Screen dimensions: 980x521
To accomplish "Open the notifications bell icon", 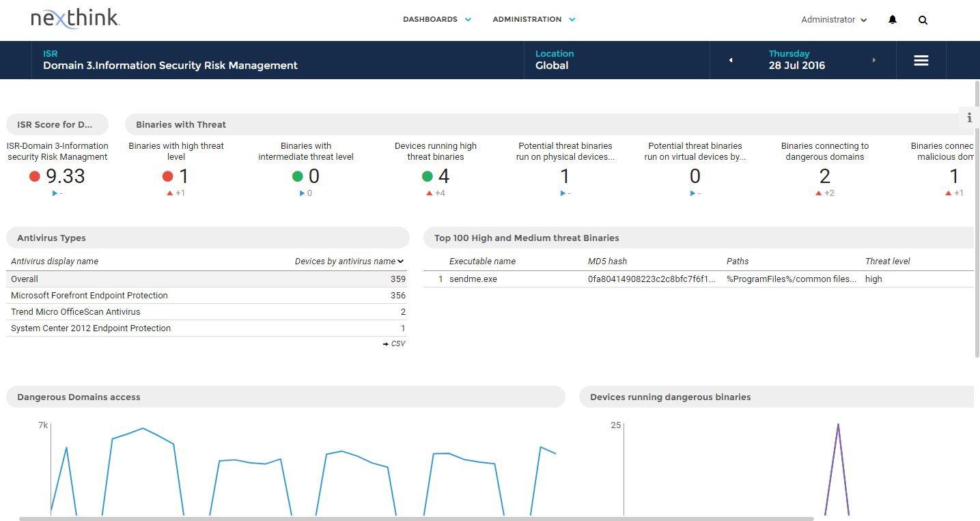I will [x=893, y=19].
